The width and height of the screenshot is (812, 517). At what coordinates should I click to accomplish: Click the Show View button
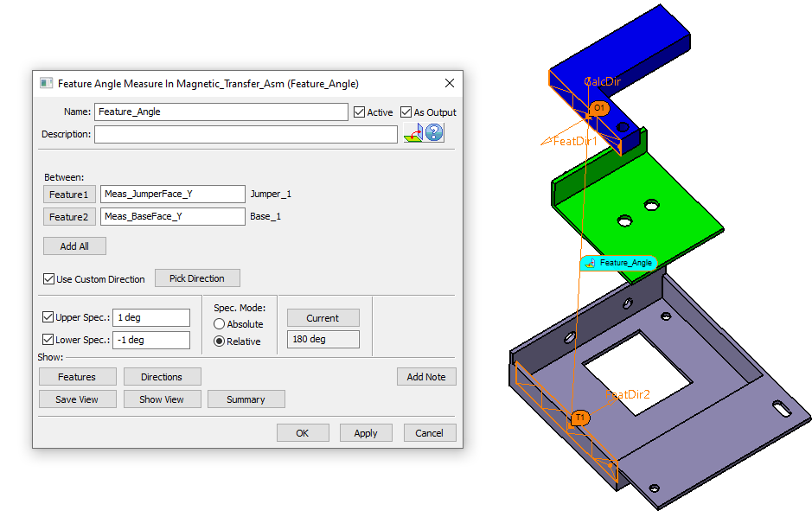162,399
